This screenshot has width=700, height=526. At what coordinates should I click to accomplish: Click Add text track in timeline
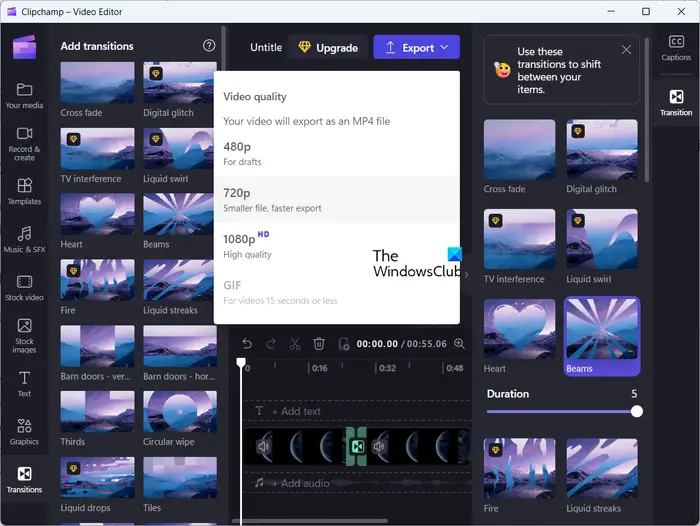tap(296, 411)
